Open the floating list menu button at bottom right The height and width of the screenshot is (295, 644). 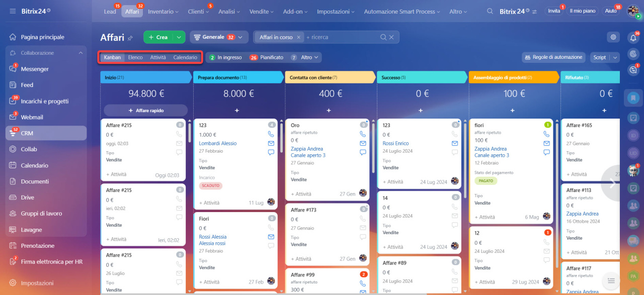[611, 281]
